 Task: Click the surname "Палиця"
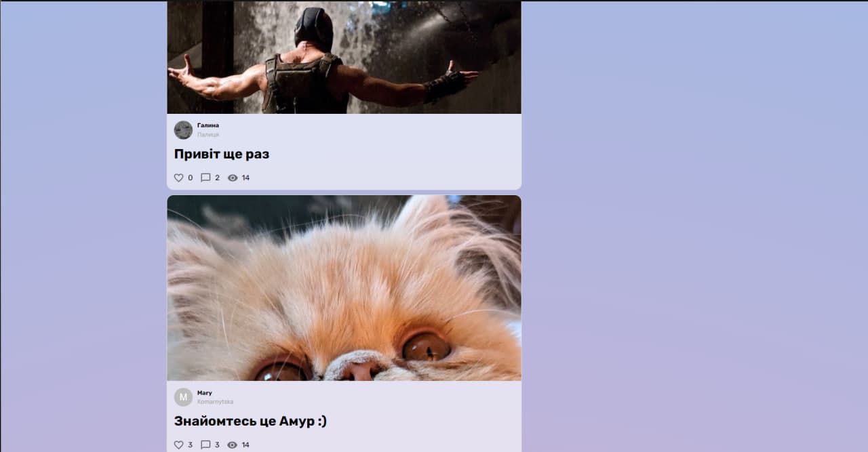[208, 134]
